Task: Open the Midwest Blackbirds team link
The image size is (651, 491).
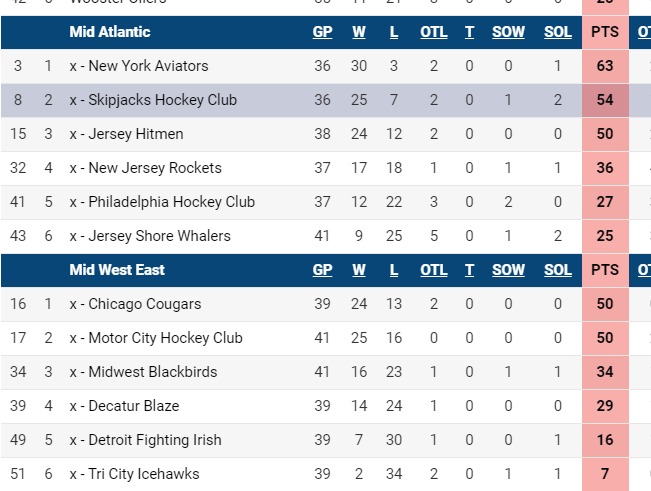Action: point(152,372)
